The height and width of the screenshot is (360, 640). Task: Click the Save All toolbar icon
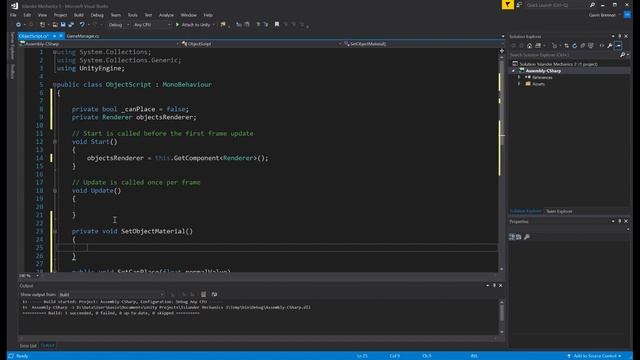pos(71,25)
